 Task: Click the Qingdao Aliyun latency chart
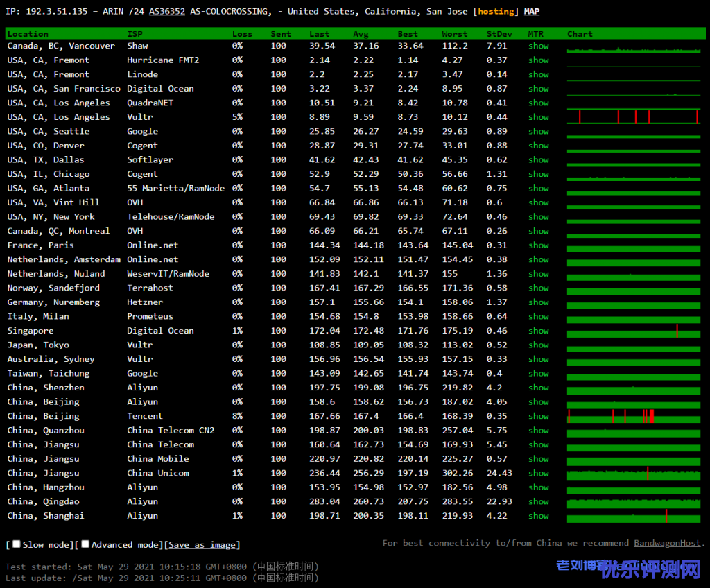(633, 501)
